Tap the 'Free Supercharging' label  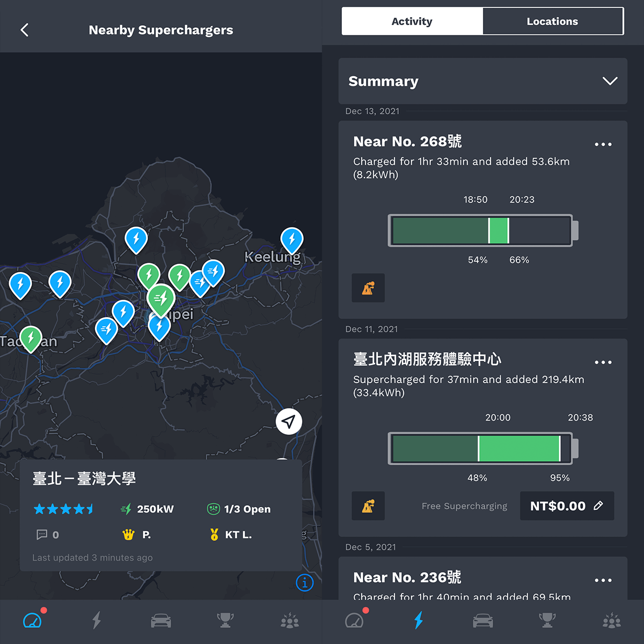[464, 506]
